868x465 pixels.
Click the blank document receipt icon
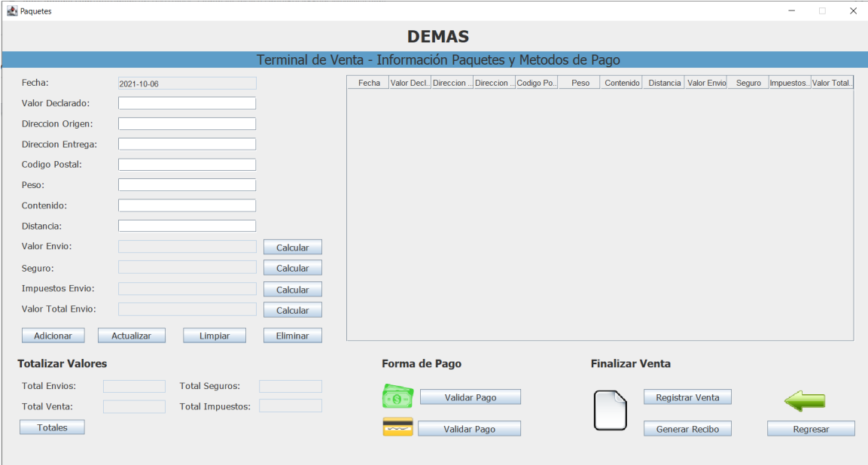[x=610, y=410]
